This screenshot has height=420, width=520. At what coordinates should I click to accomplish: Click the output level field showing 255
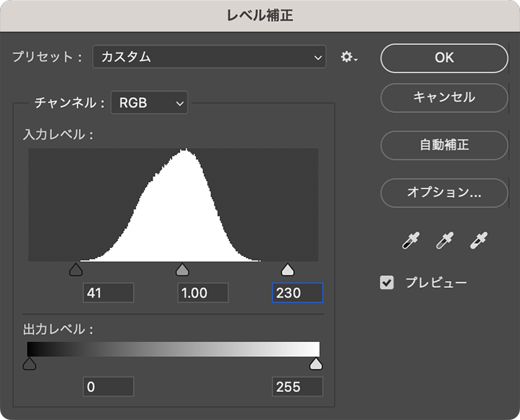coord(297,386)
